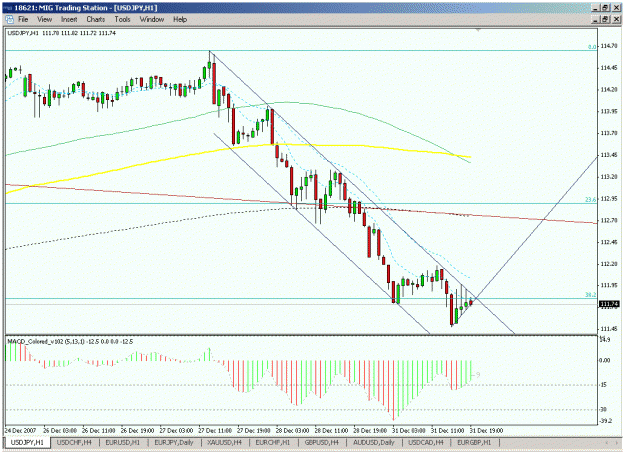
Task: Click the 28 Dec 03:00 time label
Action: point(292,430)
